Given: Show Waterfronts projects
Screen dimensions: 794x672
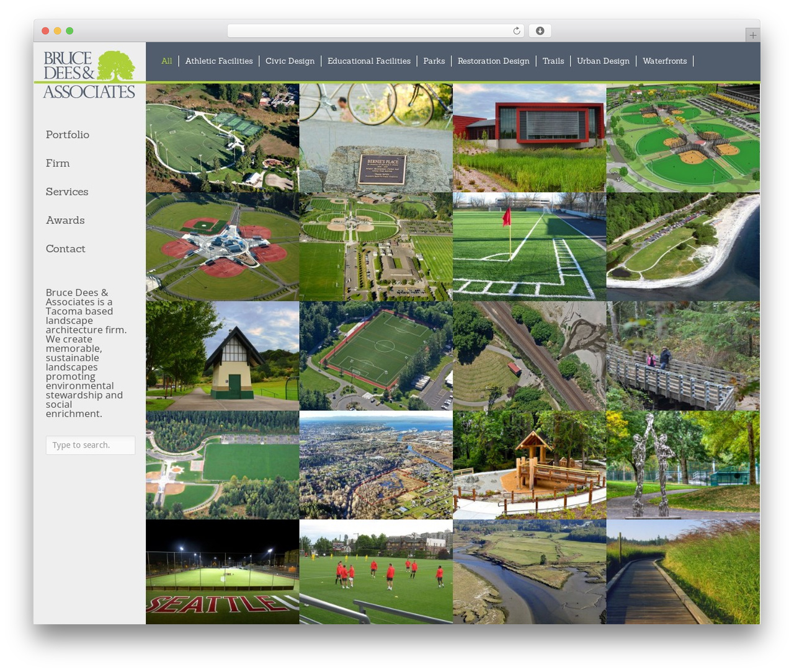Looking at the screenshot, I should (665, 61).
